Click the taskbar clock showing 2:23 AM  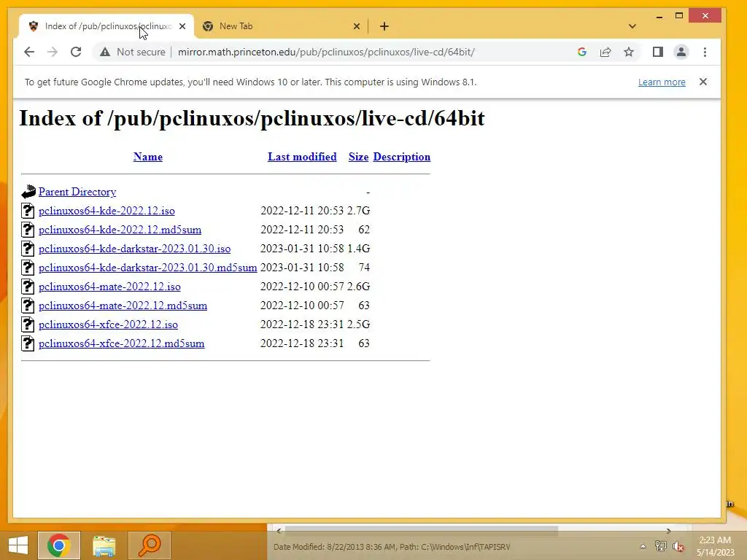pos(715,546)
